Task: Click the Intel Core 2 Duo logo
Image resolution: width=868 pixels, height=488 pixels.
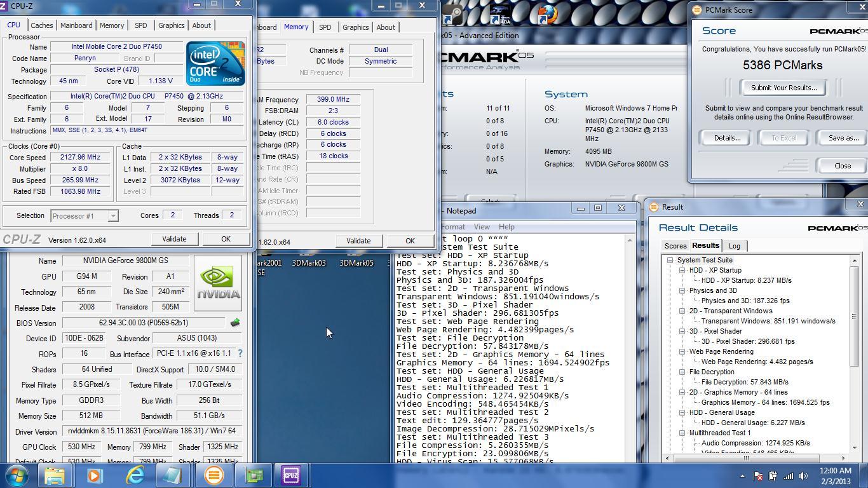Action: [x=216, y=64]
